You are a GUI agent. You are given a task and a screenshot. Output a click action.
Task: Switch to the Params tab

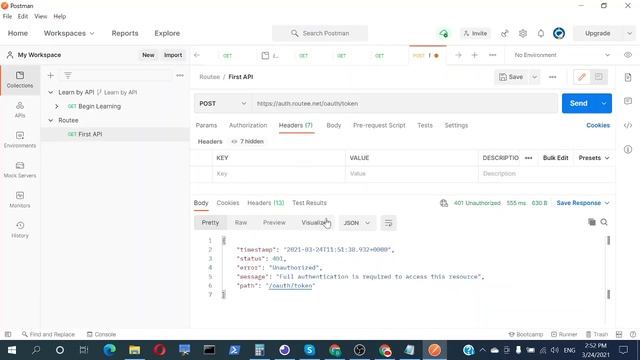(x=206, y=125)
